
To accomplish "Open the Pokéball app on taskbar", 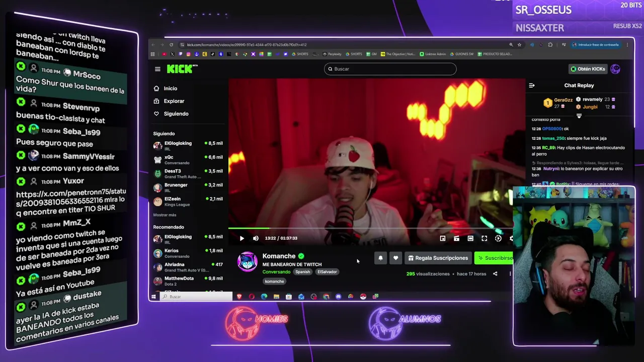I will click(x=363, y=297).
